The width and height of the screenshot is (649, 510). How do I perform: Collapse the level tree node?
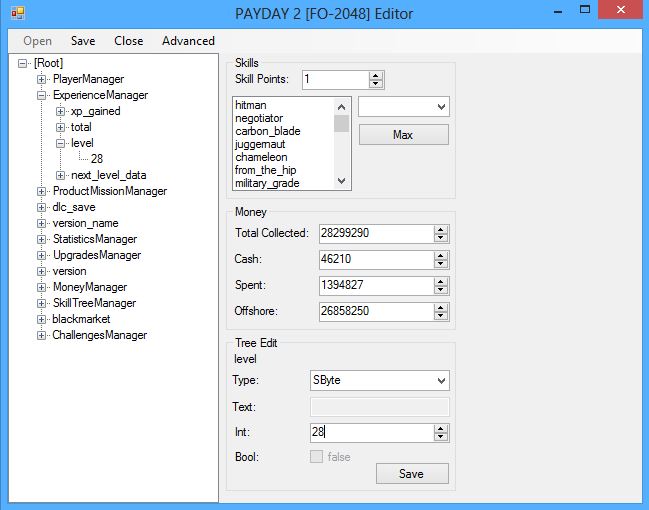tap(60, 143)
